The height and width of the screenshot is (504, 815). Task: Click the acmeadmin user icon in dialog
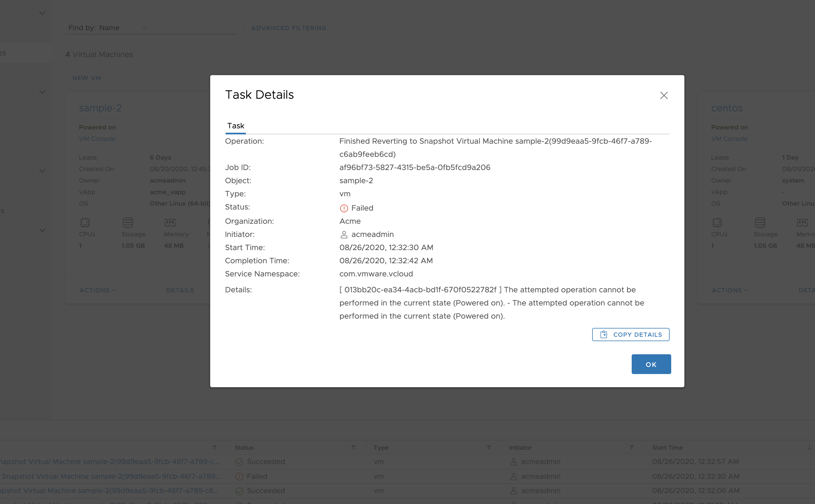coord(344,235)
